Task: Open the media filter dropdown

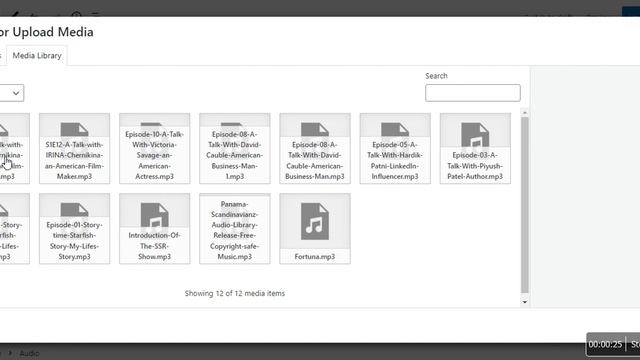Action: tap(11, 93)
